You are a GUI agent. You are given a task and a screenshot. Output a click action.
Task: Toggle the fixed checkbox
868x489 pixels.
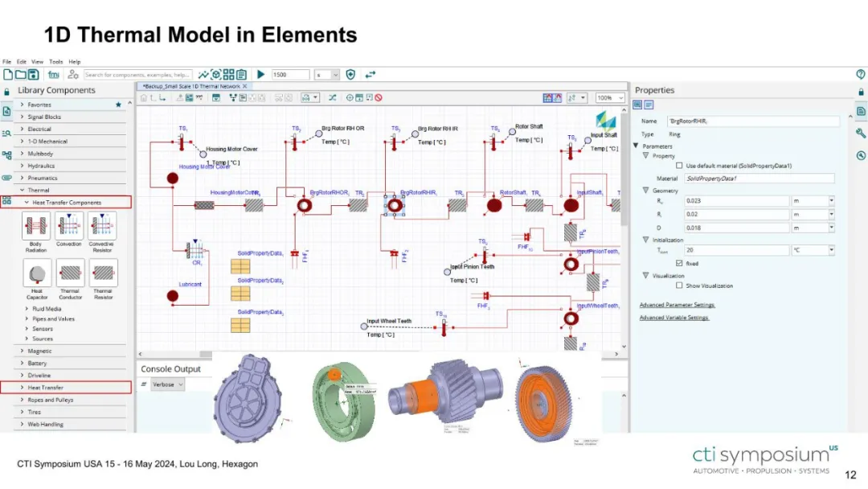679,263
